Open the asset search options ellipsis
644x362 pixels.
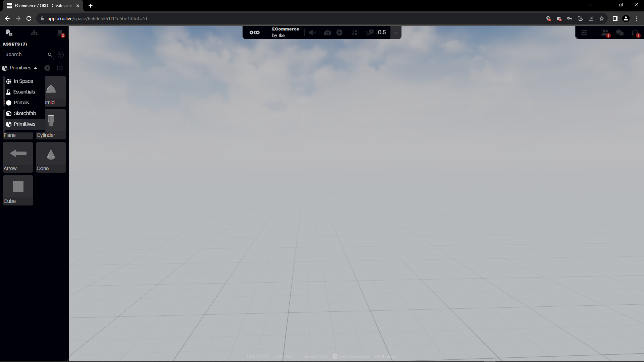[x=61, y=55]
